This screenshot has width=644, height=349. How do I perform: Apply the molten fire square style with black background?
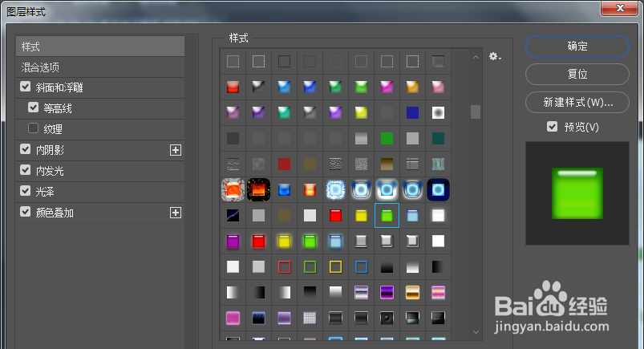(258, 190)
